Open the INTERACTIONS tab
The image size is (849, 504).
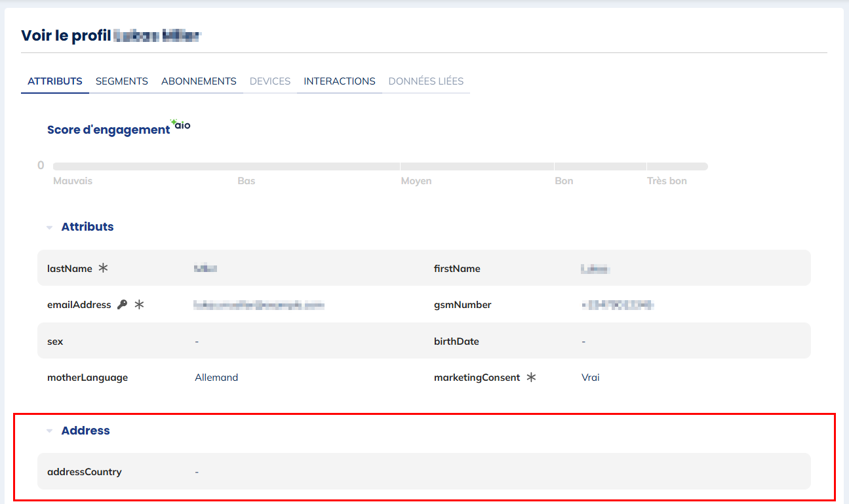[x=340, y=81]
